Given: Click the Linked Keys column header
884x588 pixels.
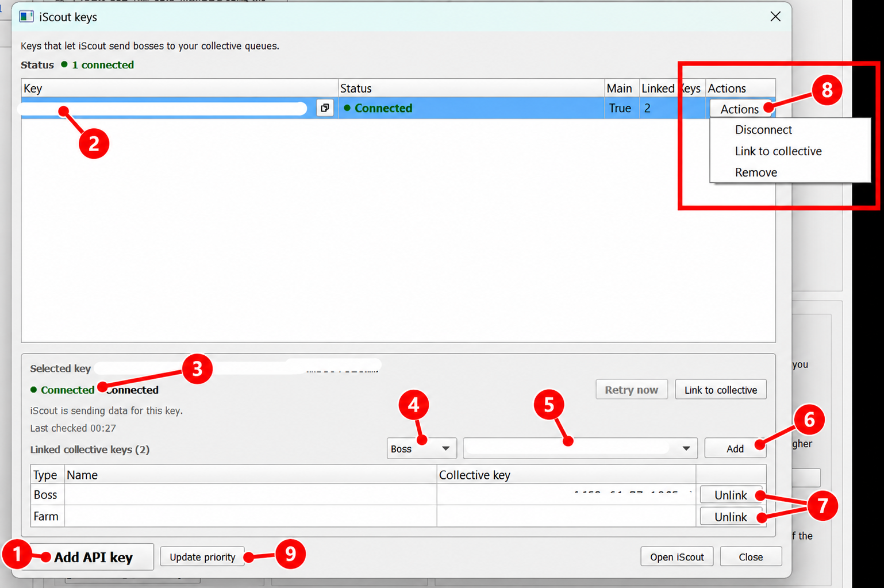Looking at the screenshot, I should click(671, 89).
